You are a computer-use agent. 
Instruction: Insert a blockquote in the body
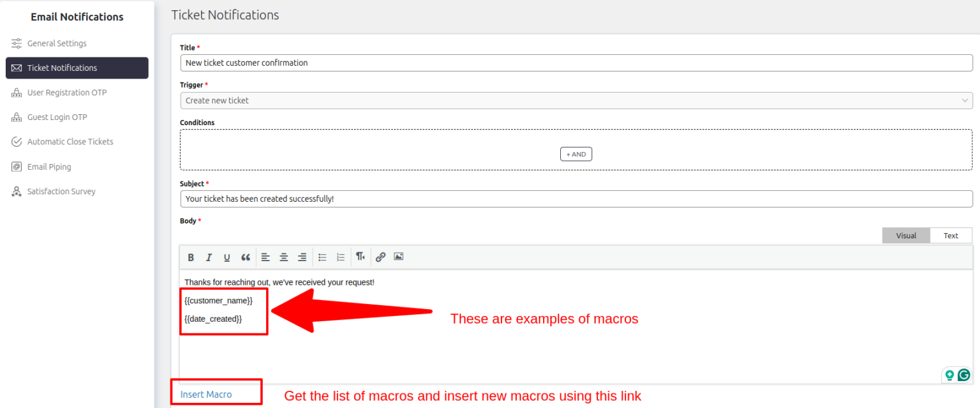(x=246, y=257)
